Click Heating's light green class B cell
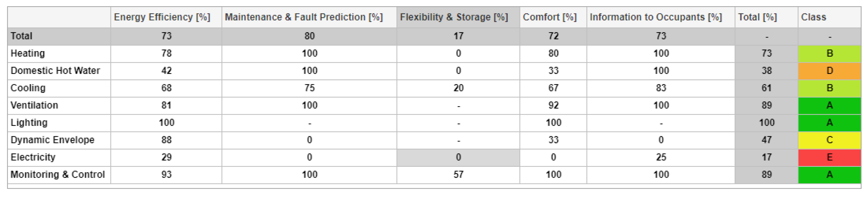 (829, 53)
